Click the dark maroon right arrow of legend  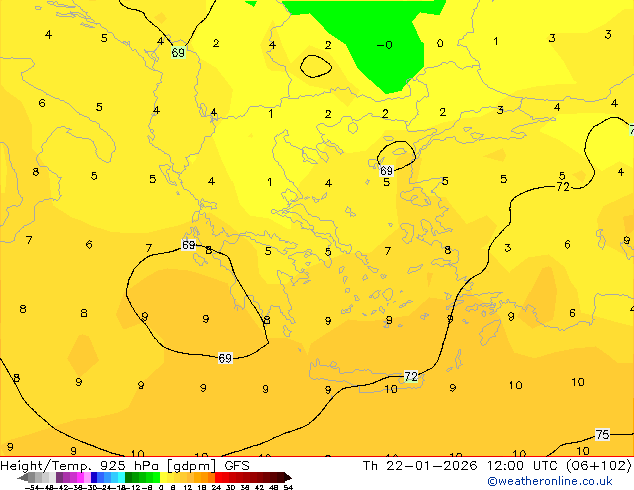click(x=288, y=477)
